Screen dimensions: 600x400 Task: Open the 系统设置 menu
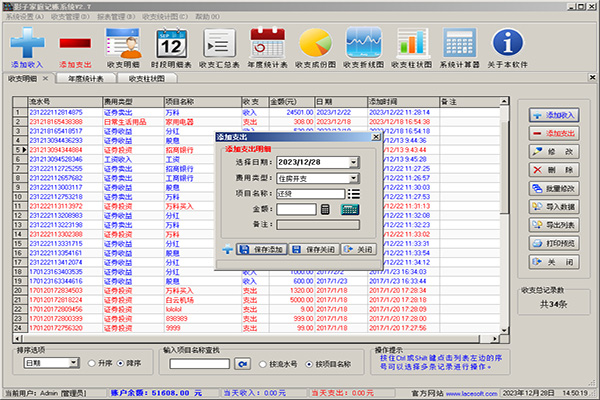coord(25,16)
